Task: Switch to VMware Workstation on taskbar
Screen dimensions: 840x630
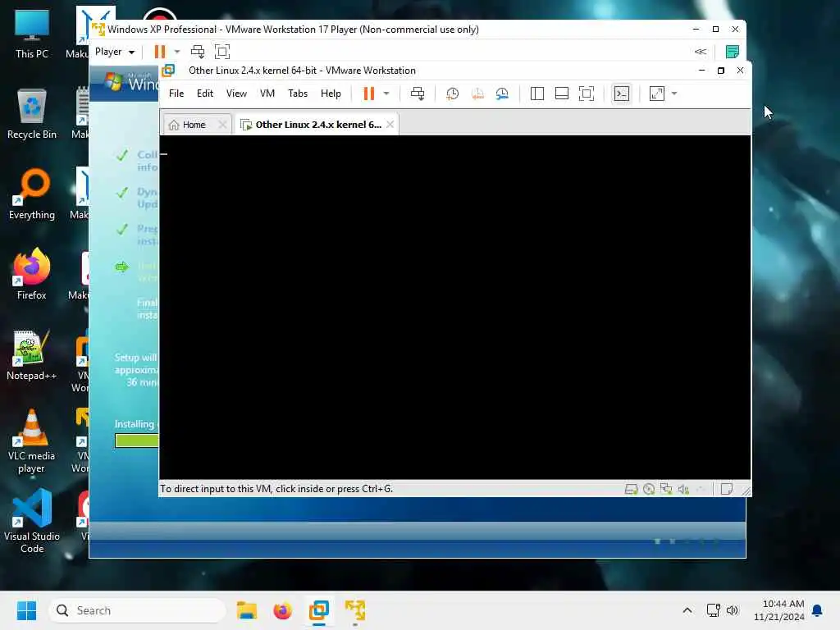Action: click(x=319, y=610)
